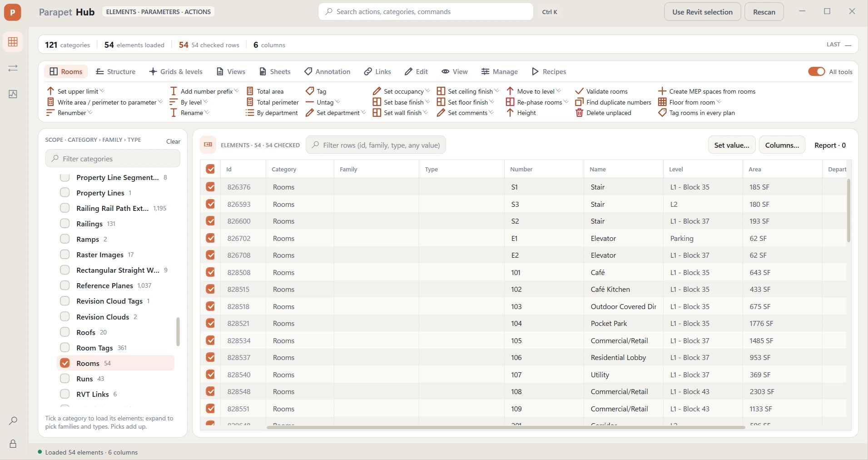Run the Total perimeter tool
Viewport: 868px width, 460px height.
pyautogui.click(x=273, y=102)
